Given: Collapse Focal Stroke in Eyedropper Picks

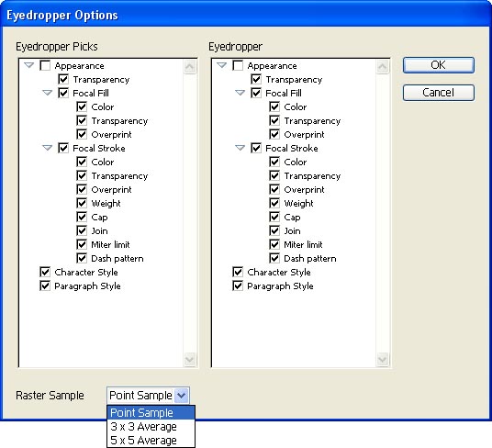Looking at the screenshot, I should (48, 148).
